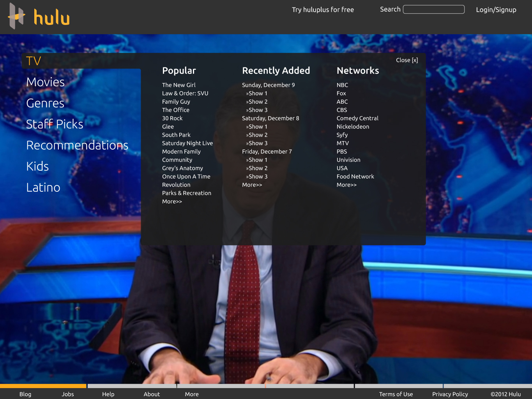
Task: Expand More under the Networks list
Action: 346,185
